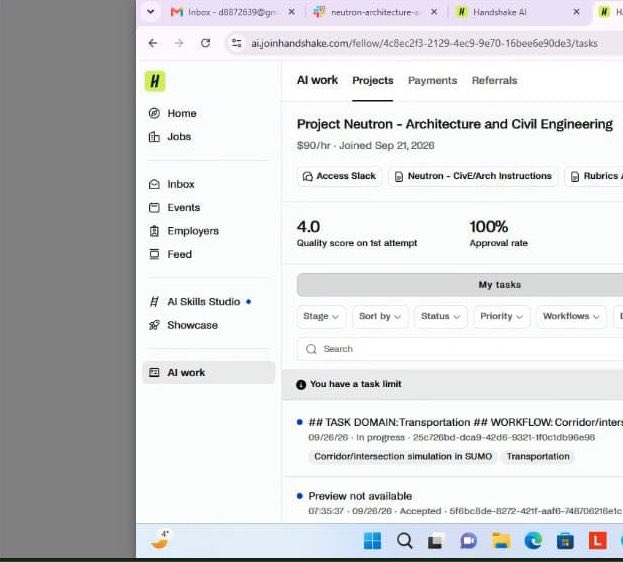Screen dimensions: 623x562
Task: Expand the Stage filter dropdown
Action: point(321,316)
